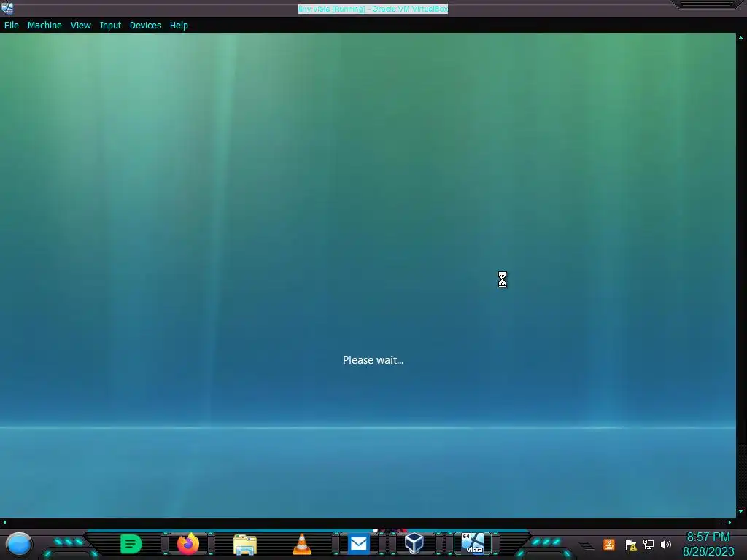
Task: Open the Machine menu
Action: pos(44,26)
